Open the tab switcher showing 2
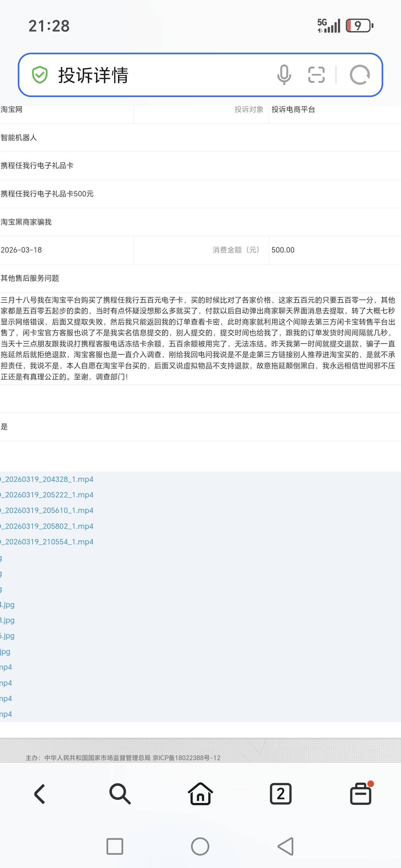The height and width of the screenshot is (868, 401). [x=280, y=794]
